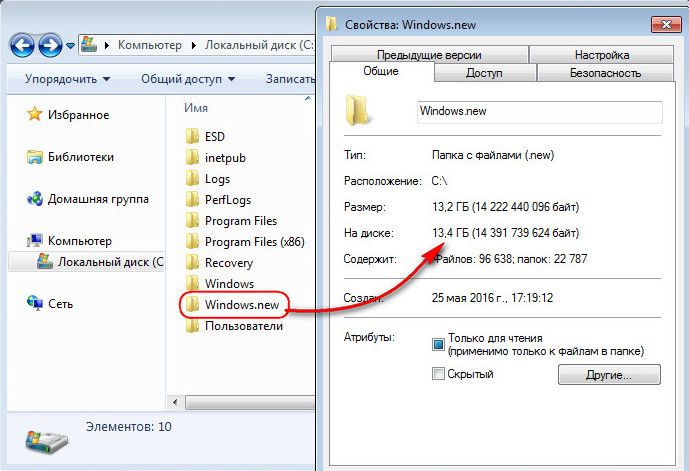Click the horizontal scrollbar left arrow
The image size is (689, 471).
pyautogui.click(x=175, y=402)
